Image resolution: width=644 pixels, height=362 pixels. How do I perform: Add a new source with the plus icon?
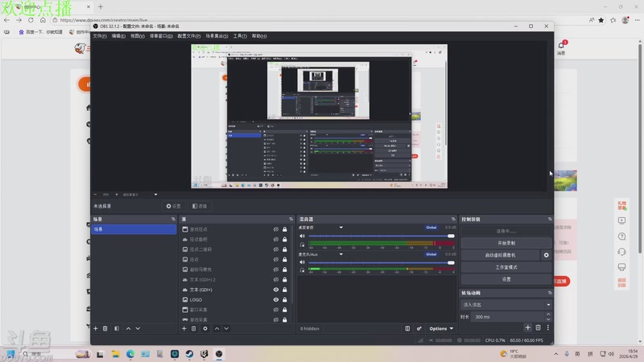[184, 328]
